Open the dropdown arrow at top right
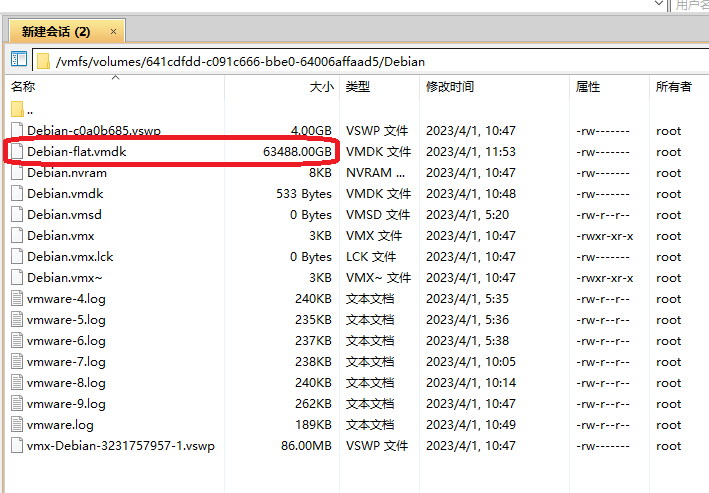Viewport: 709px width, 493px height. [x=659, y=4]
